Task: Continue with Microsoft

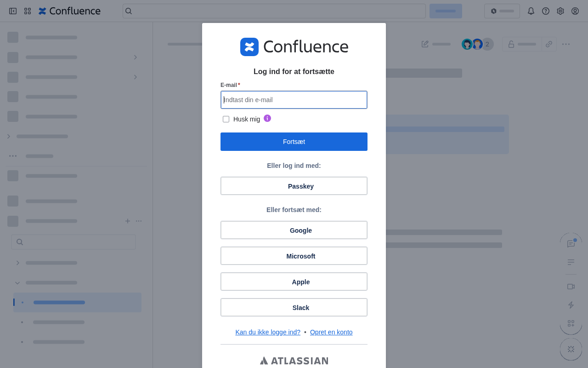Action: tap(294, 256)
